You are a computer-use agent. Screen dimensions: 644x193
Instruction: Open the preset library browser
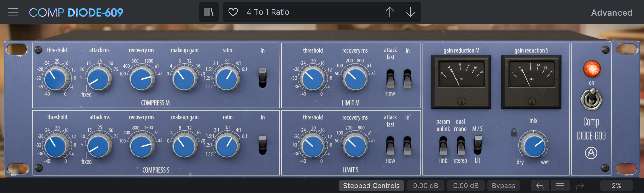coord(209,12)
